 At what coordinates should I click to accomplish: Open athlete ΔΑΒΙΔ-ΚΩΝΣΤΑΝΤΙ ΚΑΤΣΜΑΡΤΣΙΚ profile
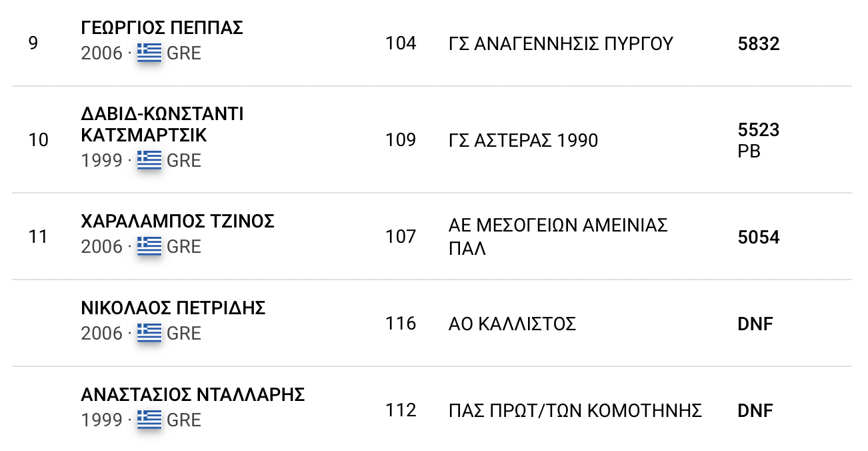[162, 125]
